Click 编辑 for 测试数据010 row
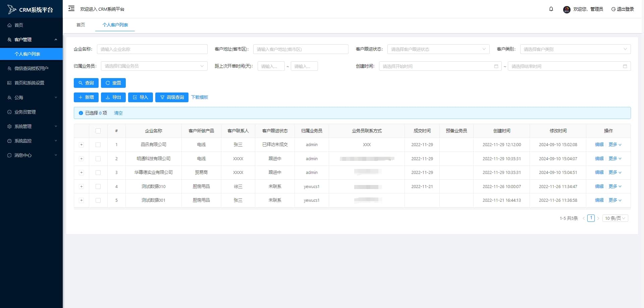This screenshot has width=644, height=308. [599, 186]
